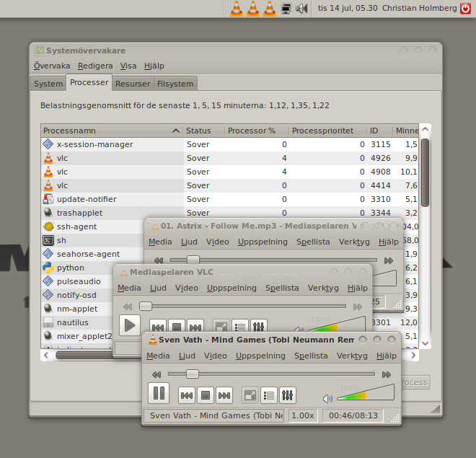This screenshot has height=458, width=476.
Task: Open the Visa menu in Systemövervakare
Action: point(128,66)
